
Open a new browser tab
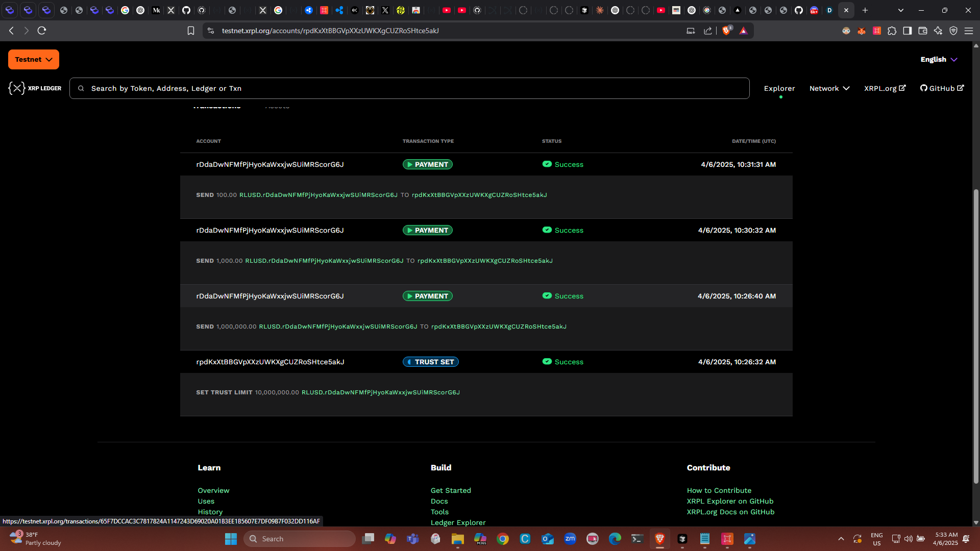coord(865,10)
